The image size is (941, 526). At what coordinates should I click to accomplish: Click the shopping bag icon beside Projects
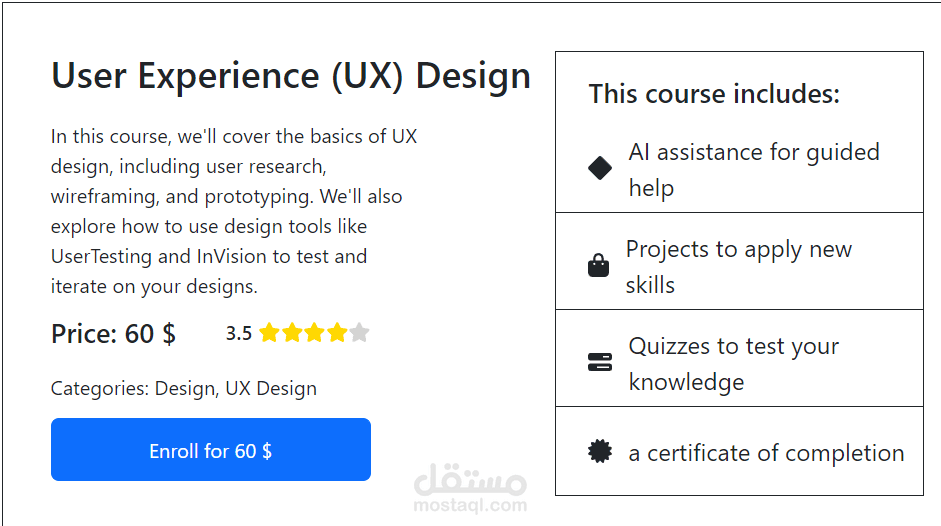pyautogui.click(x=599, y=266)
